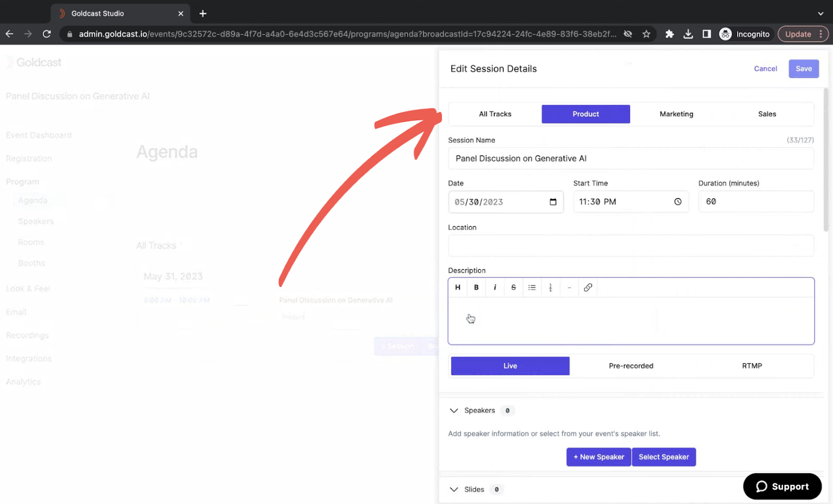833x504 pixels.
Task: Open Recordings in sidebar
Action: point(27,335)
